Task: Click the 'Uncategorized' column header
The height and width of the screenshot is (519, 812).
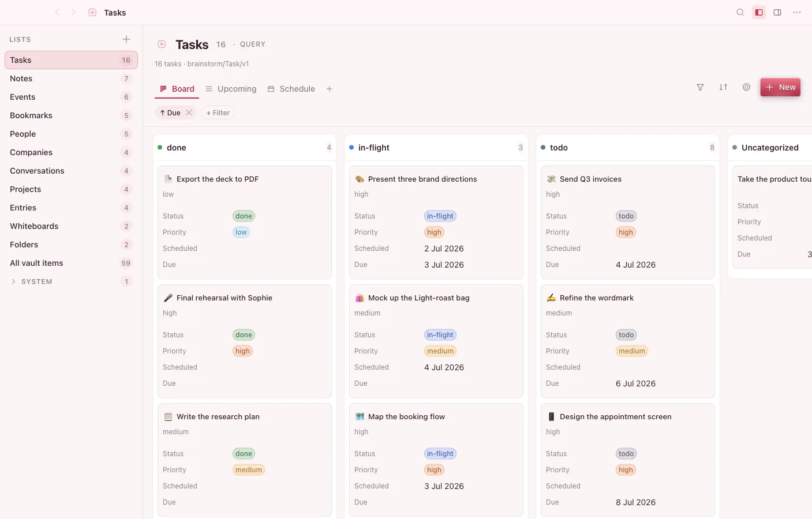Action: 770,148
